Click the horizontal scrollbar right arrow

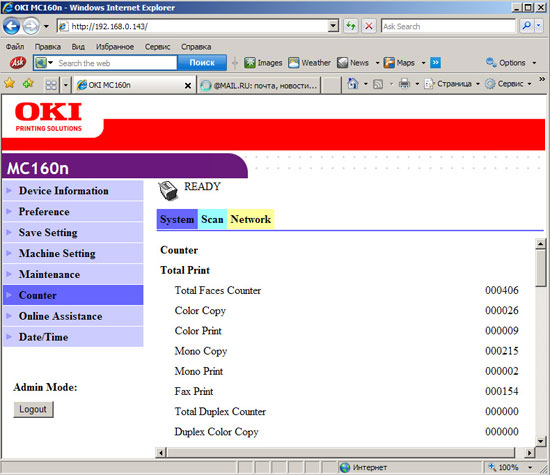point(529,453)
